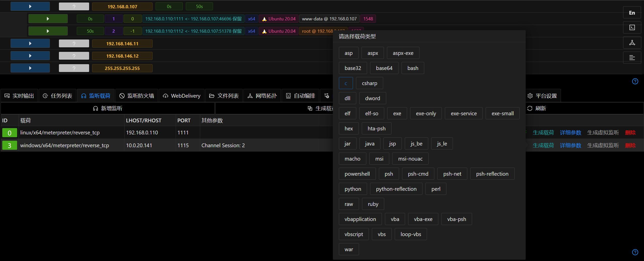Screen dimensions: 644x261
Task: Select the exe-service payload type
Action: [464, 113]
